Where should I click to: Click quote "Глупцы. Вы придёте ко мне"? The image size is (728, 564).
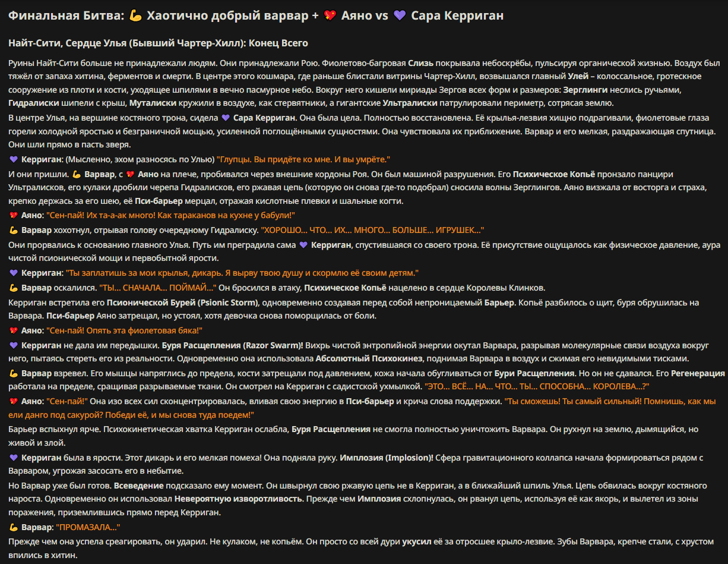303,160
